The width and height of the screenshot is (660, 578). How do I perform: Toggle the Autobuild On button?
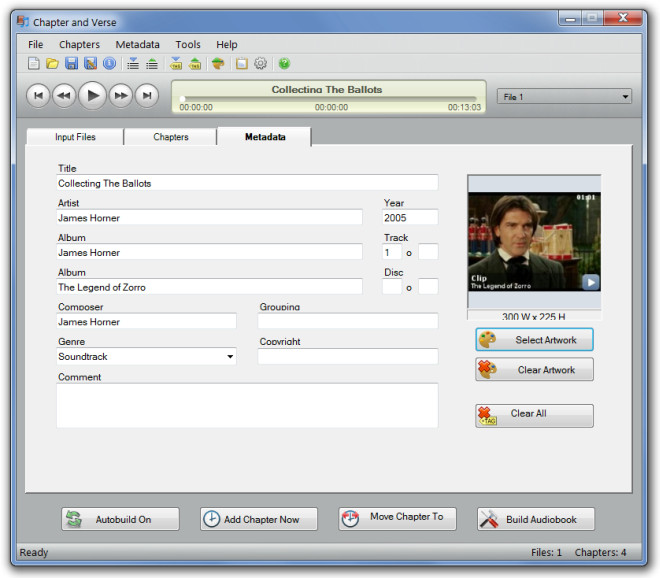(120, 519)
